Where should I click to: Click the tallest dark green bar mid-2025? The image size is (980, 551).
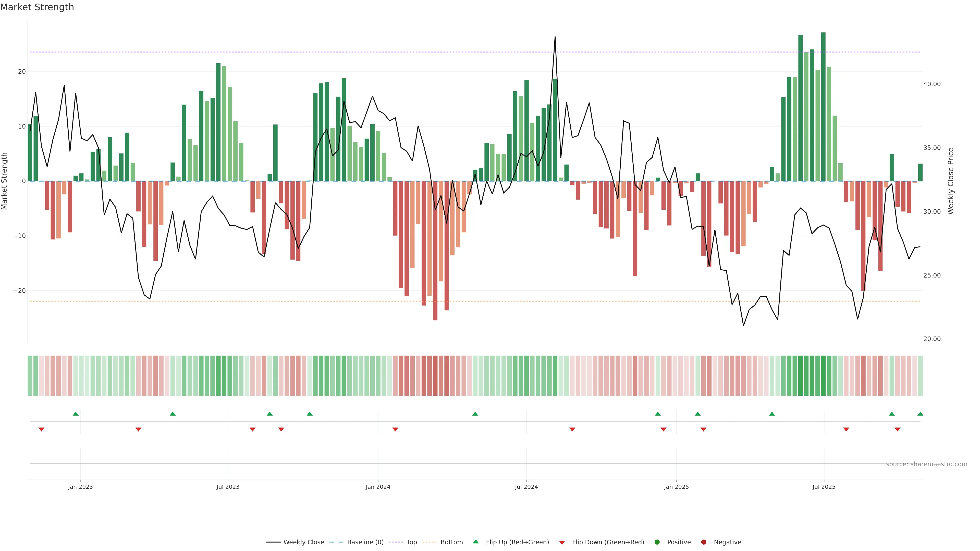(x=823, y=106)
